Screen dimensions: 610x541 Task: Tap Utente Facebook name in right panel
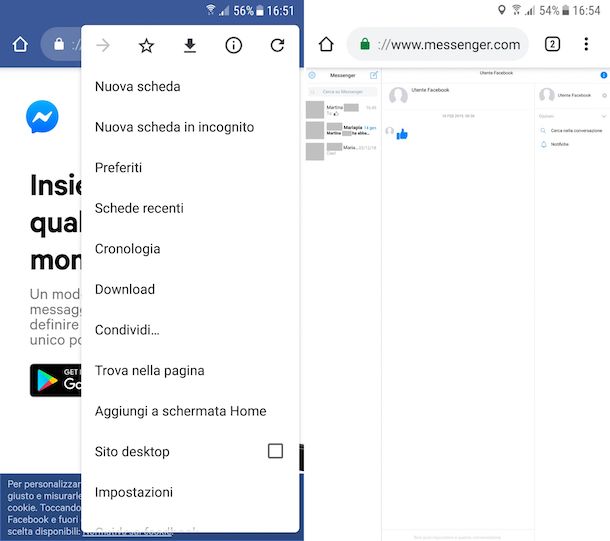574,95
